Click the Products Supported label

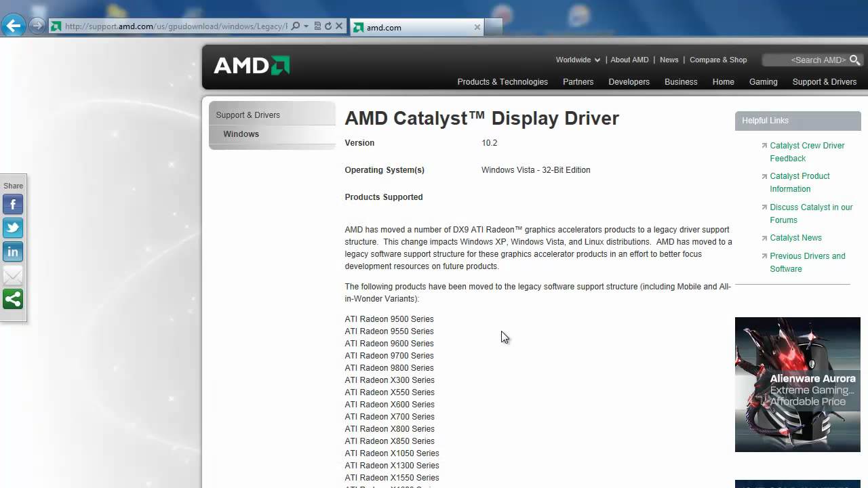coord(383,197)
